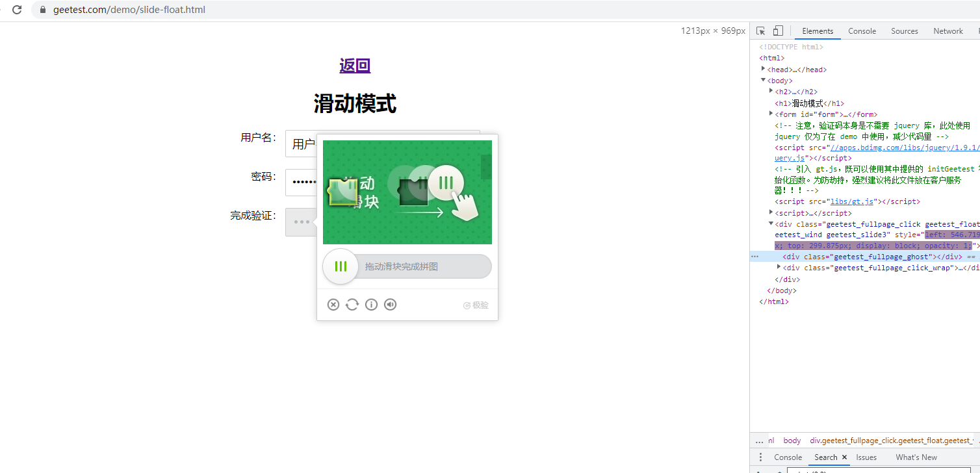Click the 完成验证 label
Screen dimensions: 980x473
pos(253,215)
